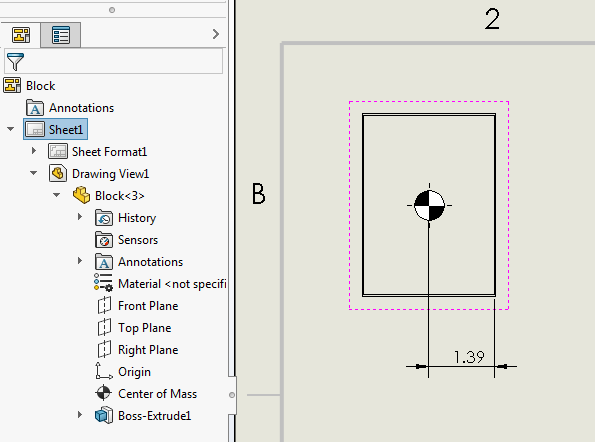Click the Material not specified icon
Screen dimensions: 595x442
point(103,282)
